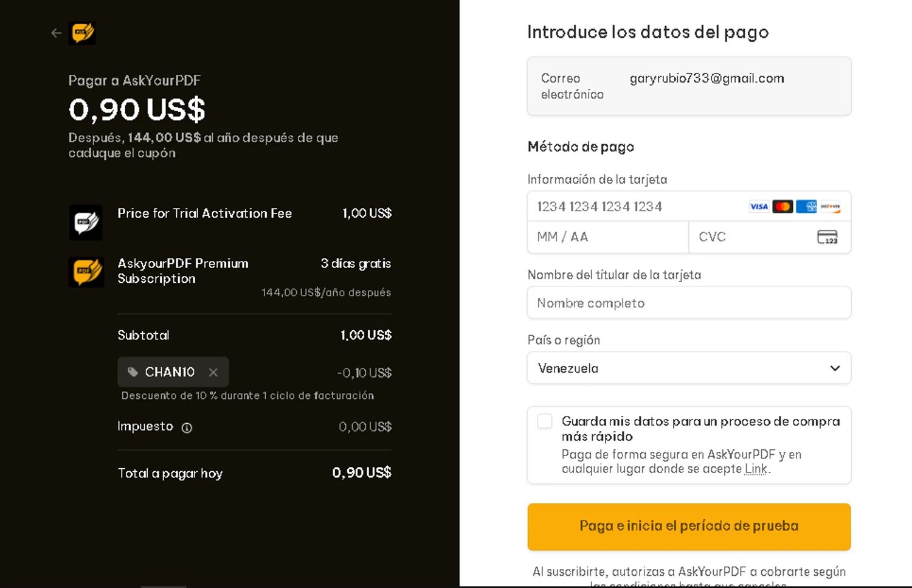Click the dropdown chevron beside Venezuela
912x588 pixels.
(835, 368)
